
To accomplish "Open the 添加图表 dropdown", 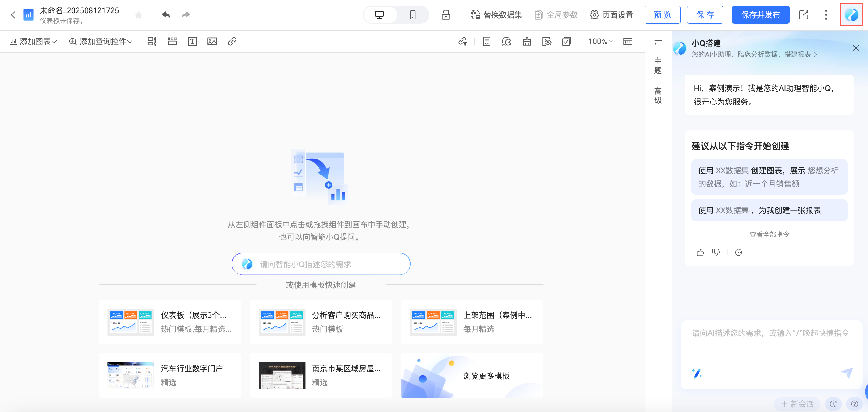I will tap(33, 41).
